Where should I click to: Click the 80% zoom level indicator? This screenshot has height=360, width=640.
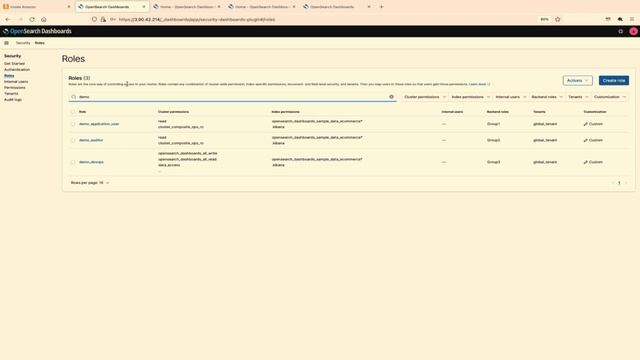544,19
